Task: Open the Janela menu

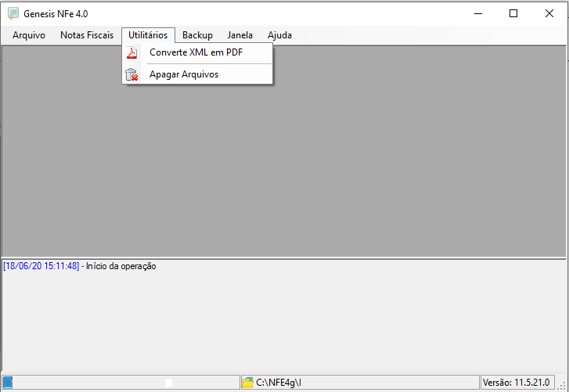Action: point(239,35)
